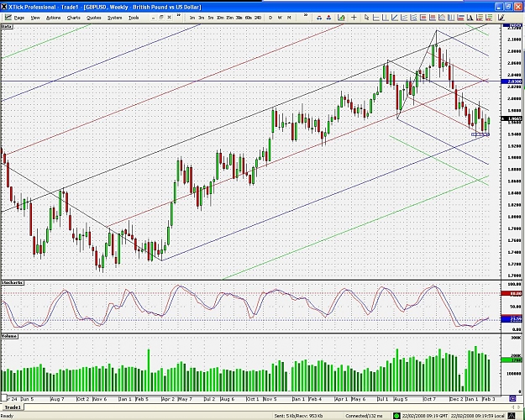Select the Daily (D) timeframe
This screenshot has height=420, width=525.
tap(270, 18)
